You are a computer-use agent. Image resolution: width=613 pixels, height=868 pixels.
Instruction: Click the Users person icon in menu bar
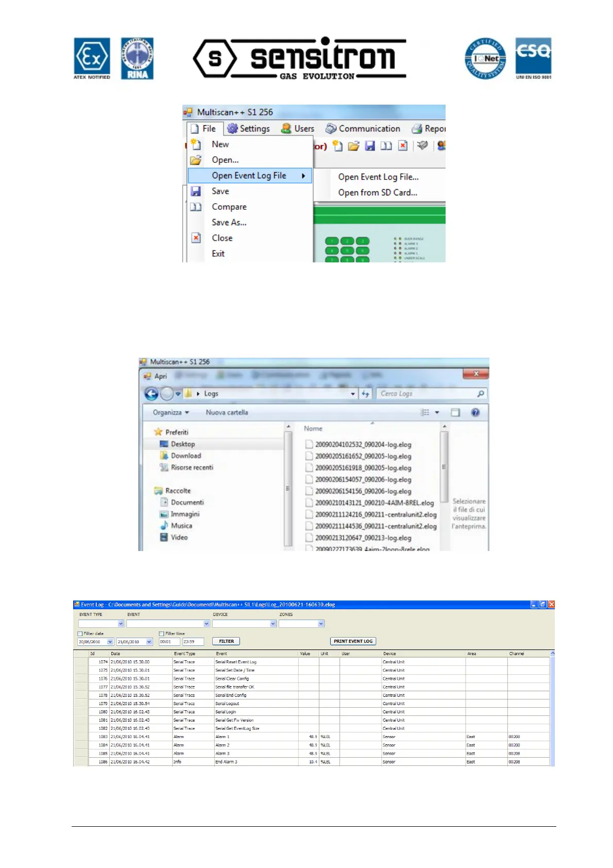(x=286, y=128)
